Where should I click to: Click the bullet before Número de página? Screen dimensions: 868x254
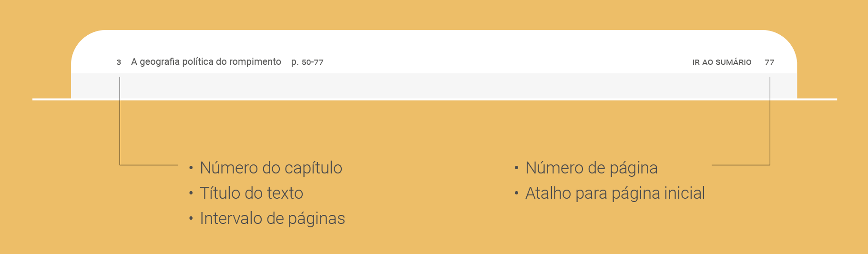pyautogui.click(x=516, y=168)
